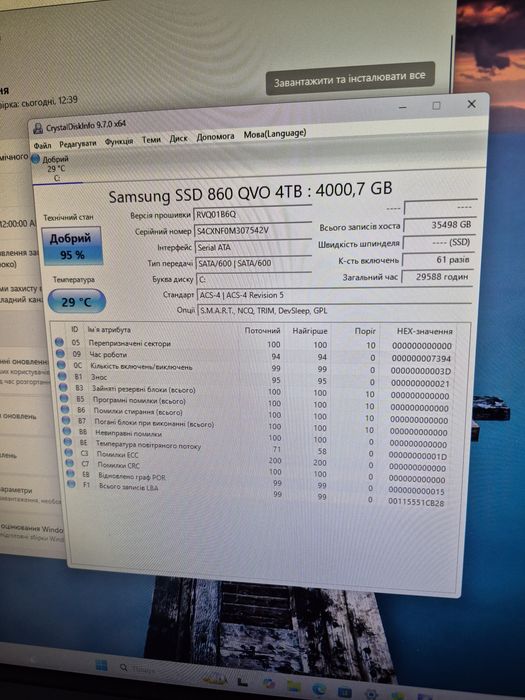Click the 29 °C temperature button
The image size is (525, 700).
(x=76, y=302)
